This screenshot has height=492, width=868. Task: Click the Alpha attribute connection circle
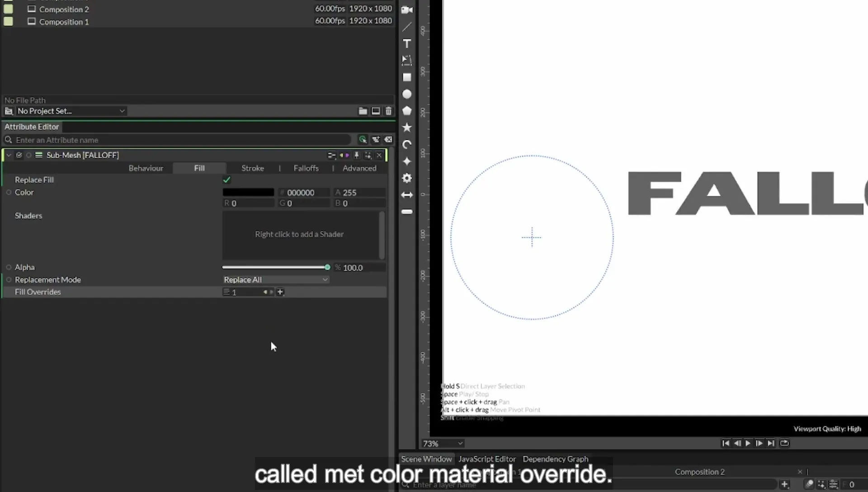click(x=9, y=267)
